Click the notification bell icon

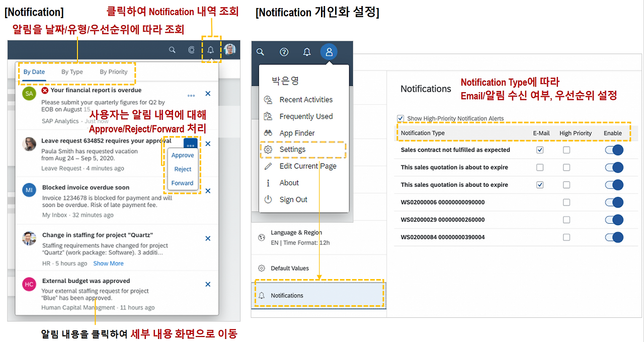point(210,50)
